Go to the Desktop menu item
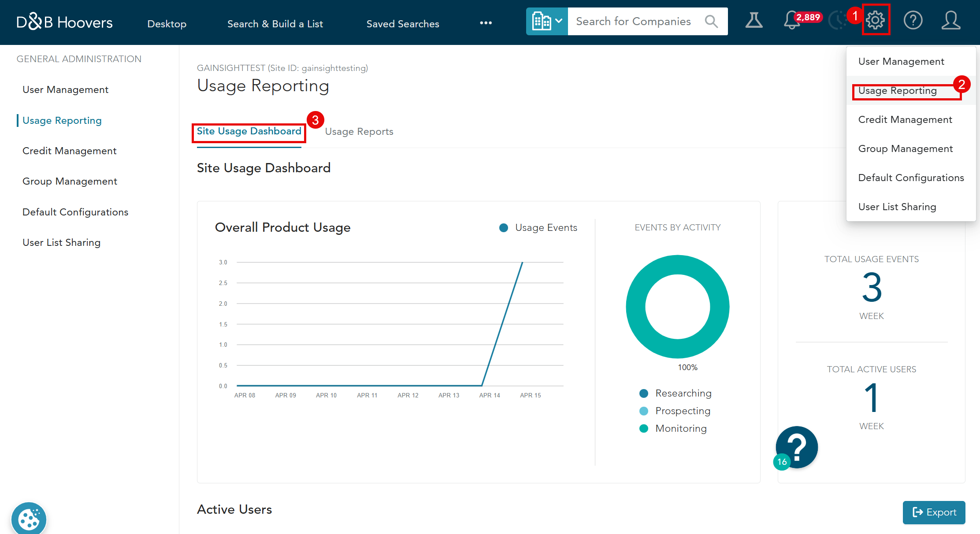Viewport: 980px width, 534px height. [x=167, y=24]
